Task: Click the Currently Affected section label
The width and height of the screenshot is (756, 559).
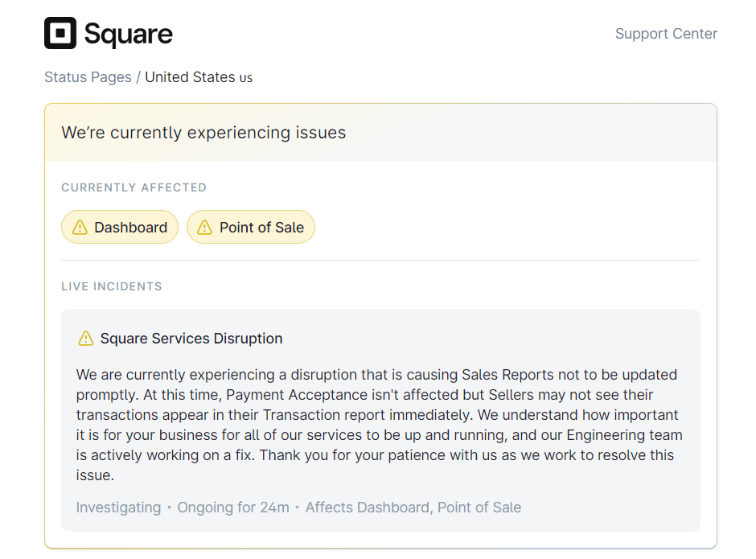Action: pyautogui.click(x=134, y=187)
